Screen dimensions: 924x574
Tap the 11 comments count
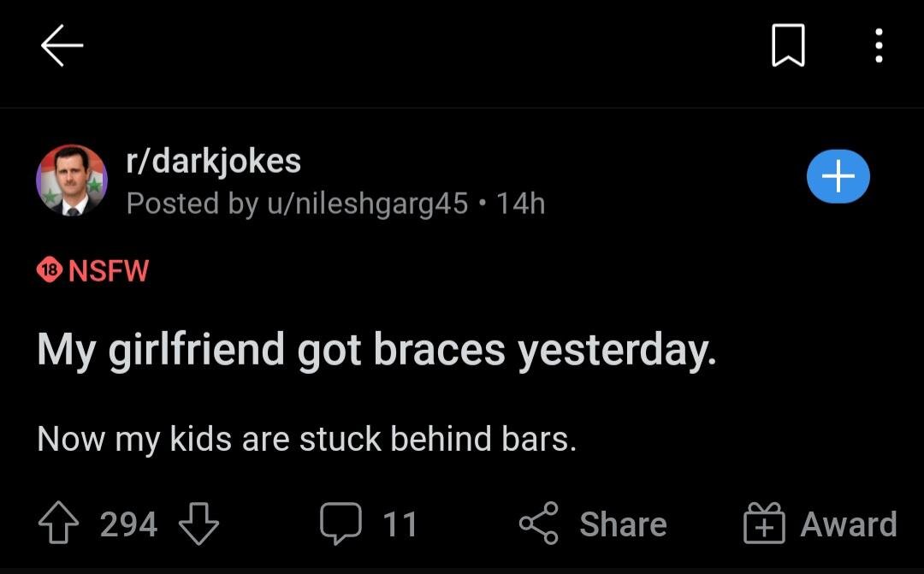tap(400, 524)
